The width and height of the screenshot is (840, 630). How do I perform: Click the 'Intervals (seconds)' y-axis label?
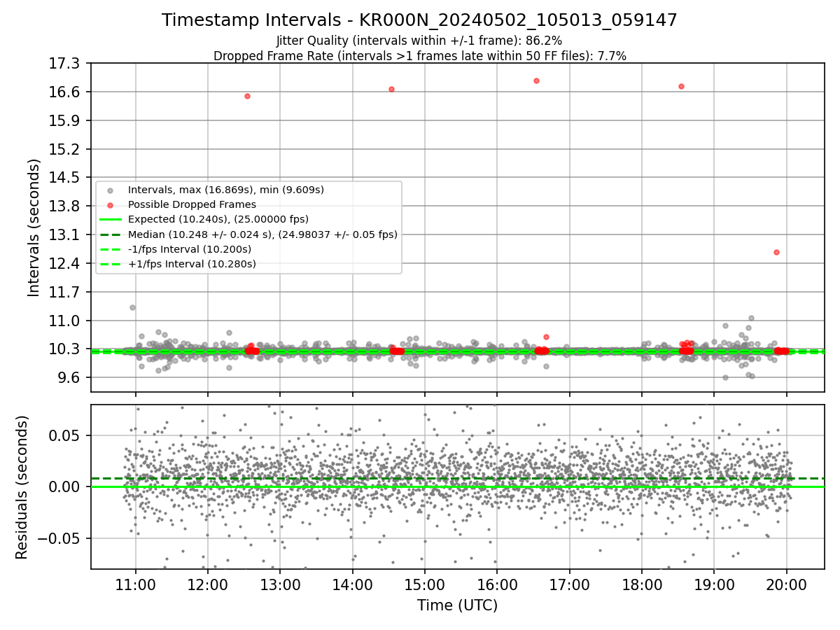click(34, 227)
